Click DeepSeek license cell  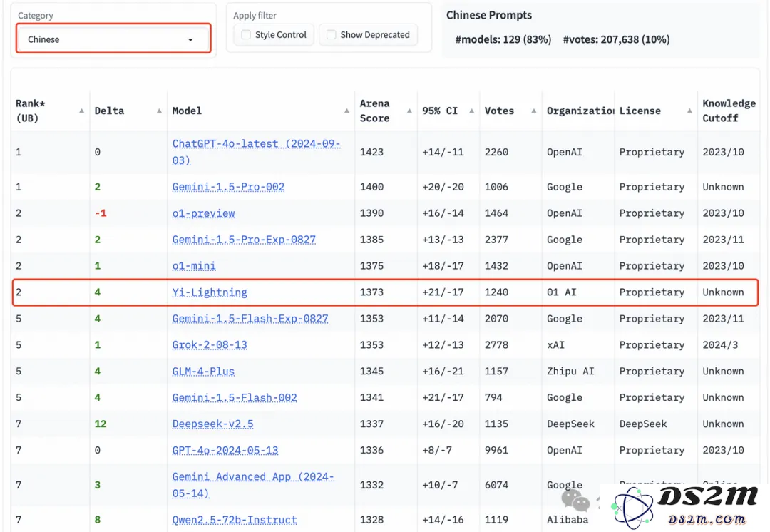[x=643, y=424]
